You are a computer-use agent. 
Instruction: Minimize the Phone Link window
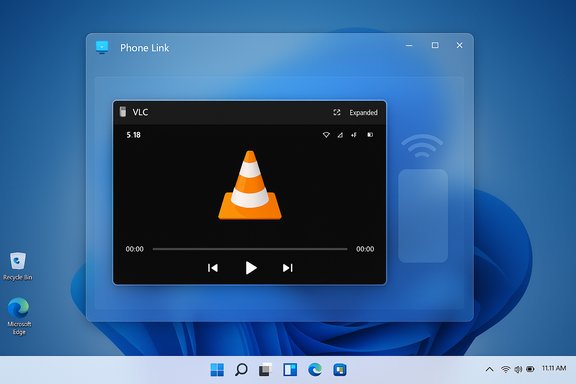[x=409, y=45]
